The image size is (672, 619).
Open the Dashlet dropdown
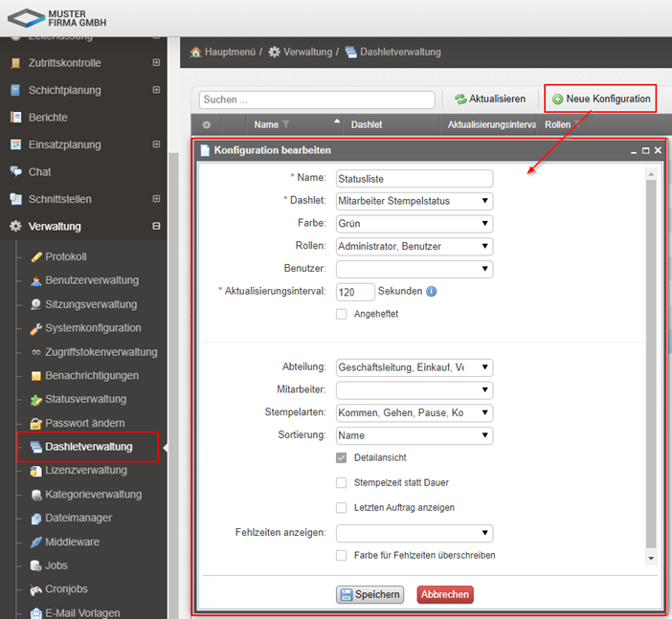(414, 201)
